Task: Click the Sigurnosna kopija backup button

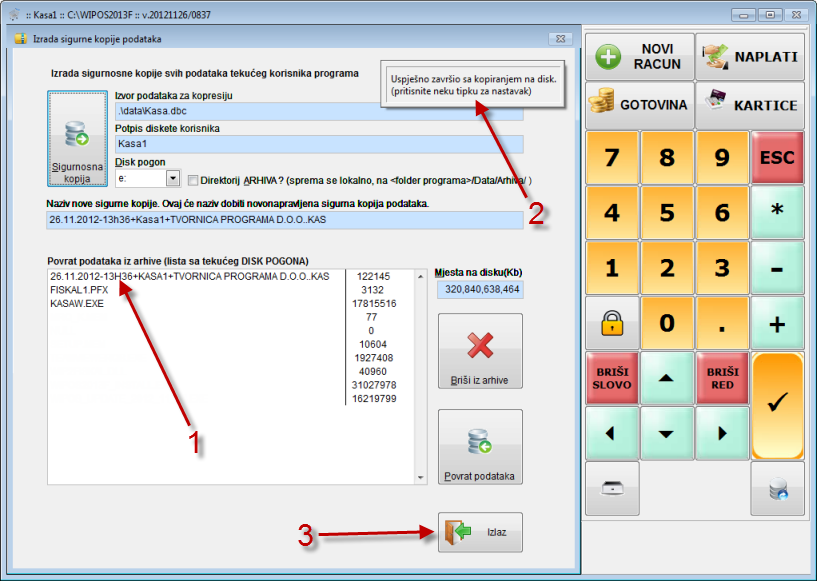Action: point(77,139)
